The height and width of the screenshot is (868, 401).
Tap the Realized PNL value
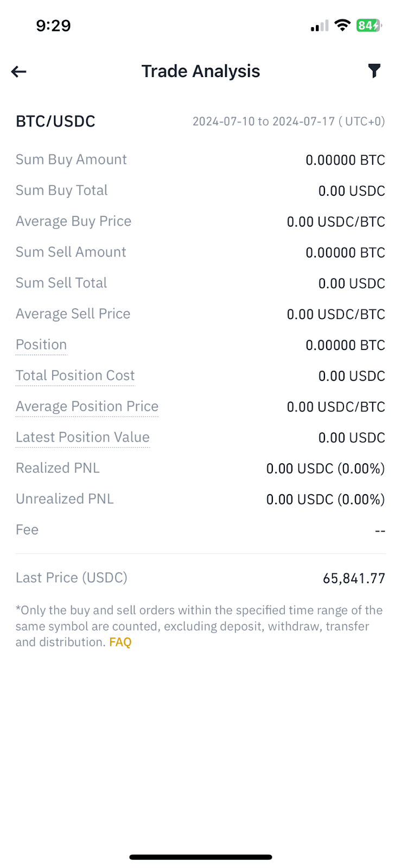pos(325,469)
